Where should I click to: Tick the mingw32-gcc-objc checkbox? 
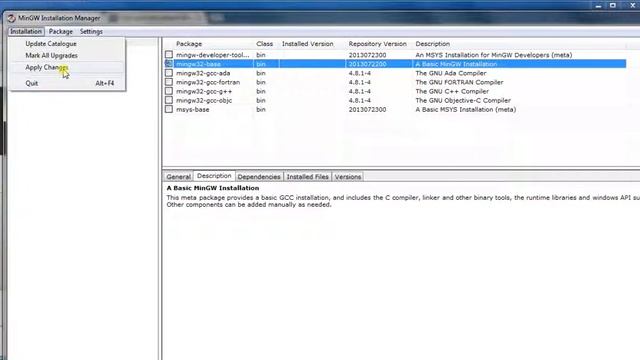pyautogui.click(x=169, y=100)
